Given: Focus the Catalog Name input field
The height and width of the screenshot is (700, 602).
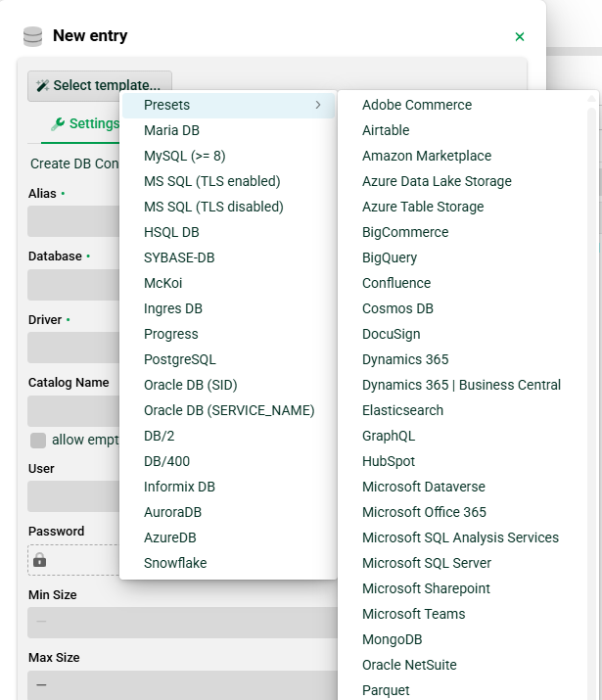Looking at the screenshot, I should click(x=73, y=411).
